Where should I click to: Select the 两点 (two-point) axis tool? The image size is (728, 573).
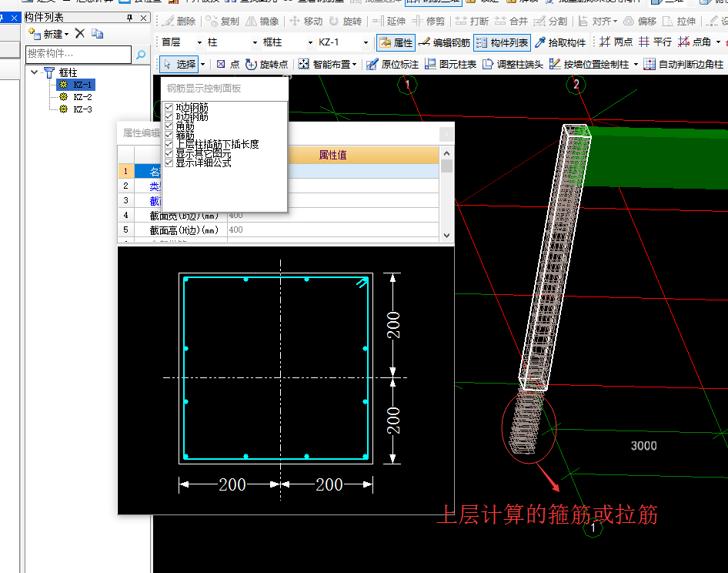(616, 42)
